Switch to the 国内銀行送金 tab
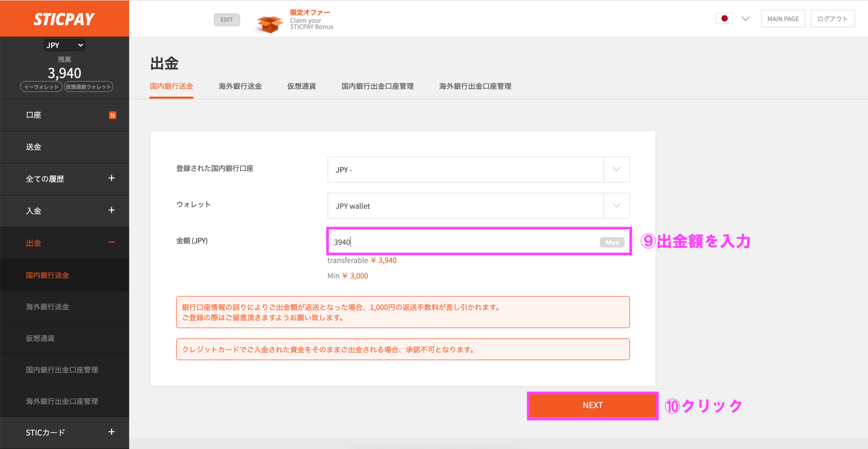This screenshot has width=868, height=449. tap(171, 86)
